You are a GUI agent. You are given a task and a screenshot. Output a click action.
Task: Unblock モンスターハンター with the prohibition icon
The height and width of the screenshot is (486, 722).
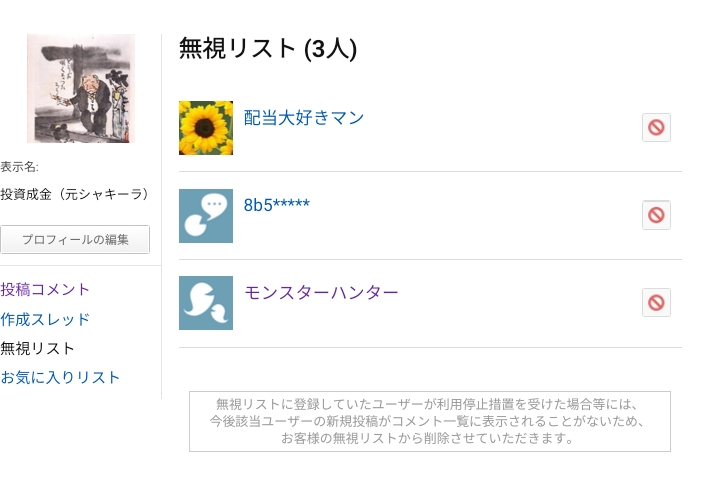coord(656,302)
